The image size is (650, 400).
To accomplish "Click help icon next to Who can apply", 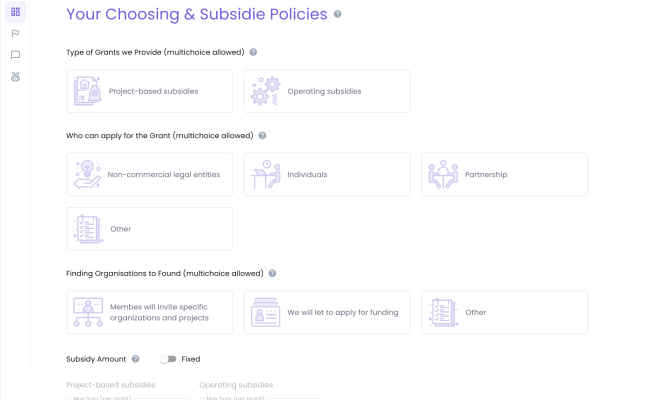I will (x=262, y=136).
